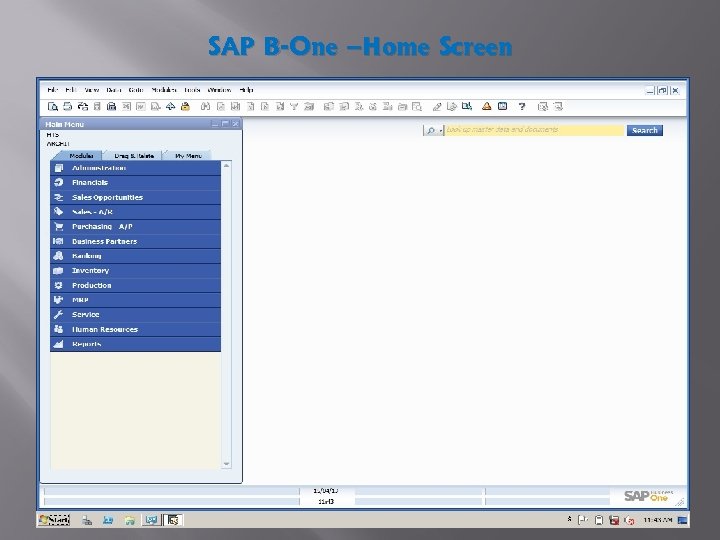This screenshot has width=720, height=540.
Task: Open the Administration module
Action: tap(135, 168)
